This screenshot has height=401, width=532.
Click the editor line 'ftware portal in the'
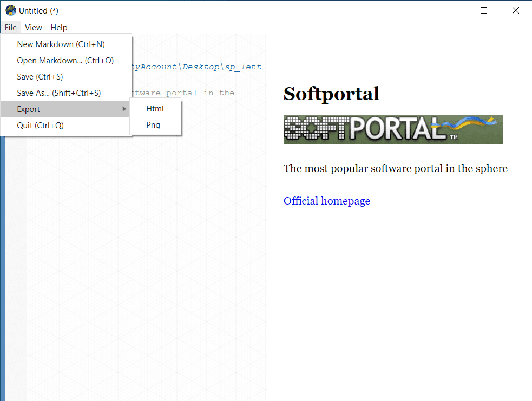click(183, 93)
